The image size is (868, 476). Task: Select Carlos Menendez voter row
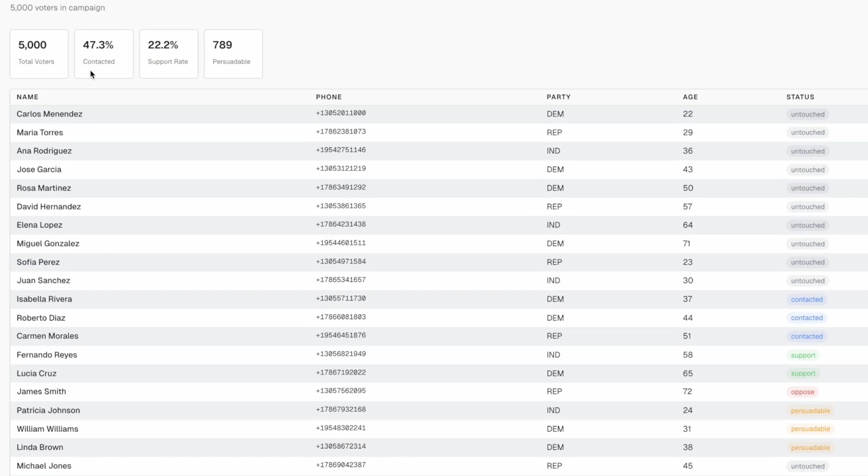coord(49,114)
